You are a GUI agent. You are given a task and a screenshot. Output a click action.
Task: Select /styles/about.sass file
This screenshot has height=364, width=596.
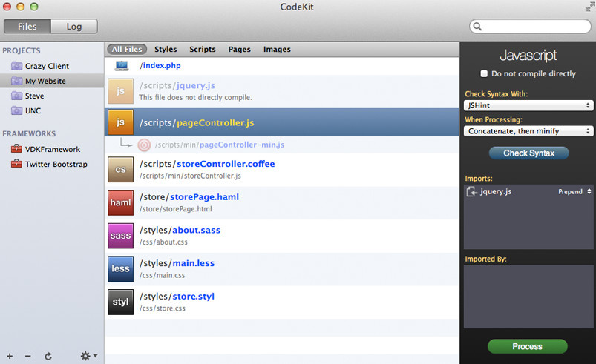[x=180, y=230]
